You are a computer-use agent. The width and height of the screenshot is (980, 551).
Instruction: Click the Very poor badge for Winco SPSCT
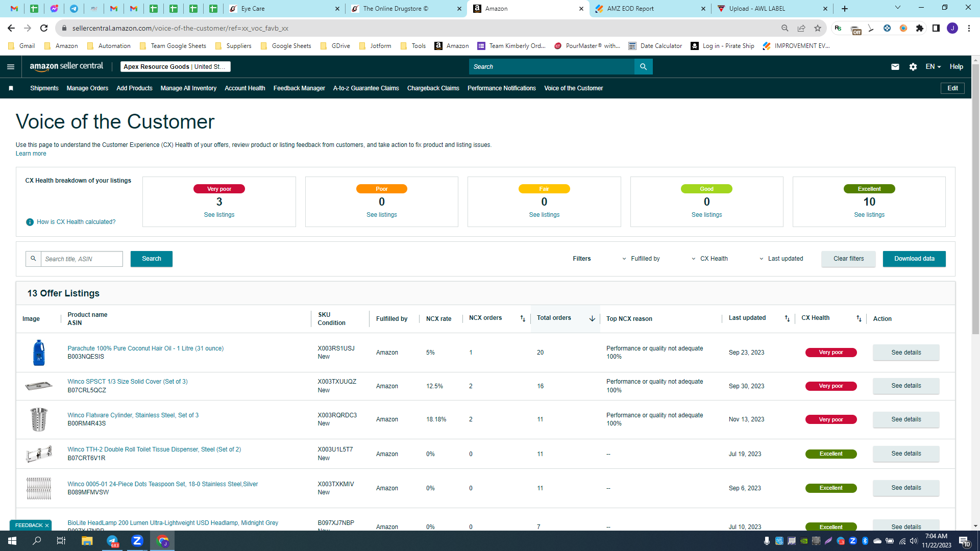click(x=831, y=386)
